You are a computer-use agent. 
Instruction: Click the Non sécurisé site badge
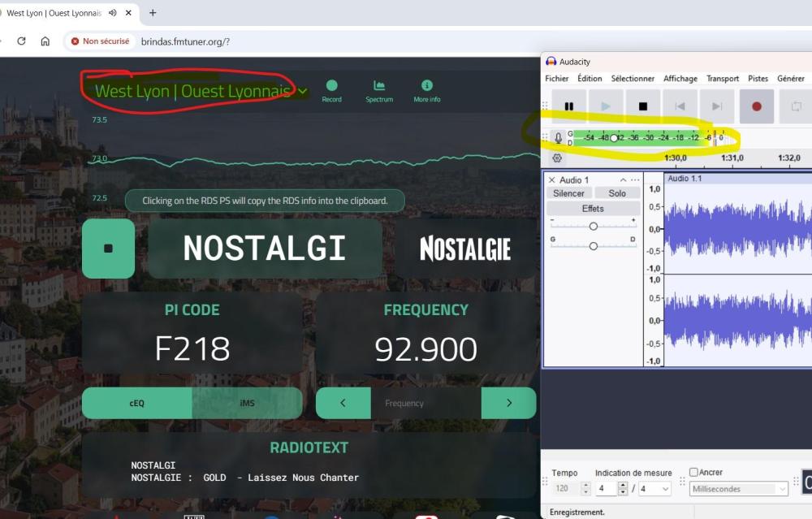coord(101,41)
